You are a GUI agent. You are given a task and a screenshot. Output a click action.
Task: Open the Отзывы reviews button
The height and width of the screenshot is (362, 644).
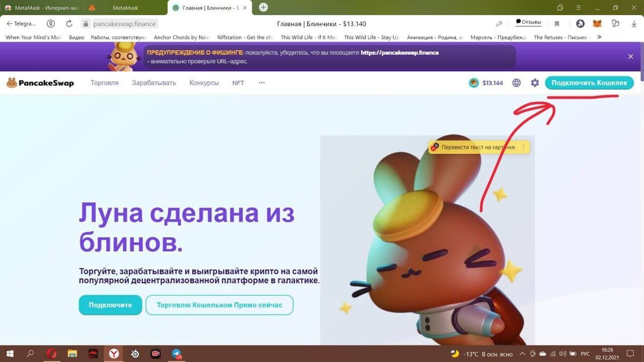tap(529, 23)
